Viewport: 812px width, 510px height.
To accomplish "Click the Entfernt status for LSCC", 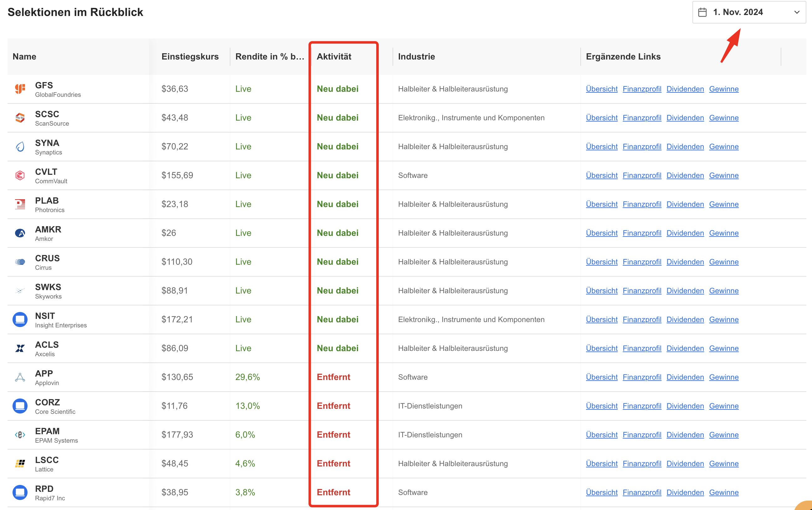I will pyautogui.click(x=333, y=464).
